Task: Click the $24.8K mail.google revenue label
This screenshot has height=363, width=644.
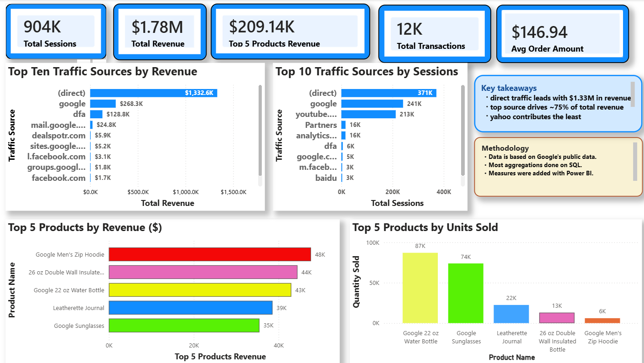Action: [x=106, y=125]
